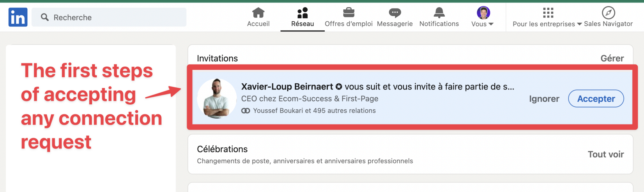Open the Offres d'emploi briefcase icon
The height and width of the screenshot is (192, 644).
[348, 13]
